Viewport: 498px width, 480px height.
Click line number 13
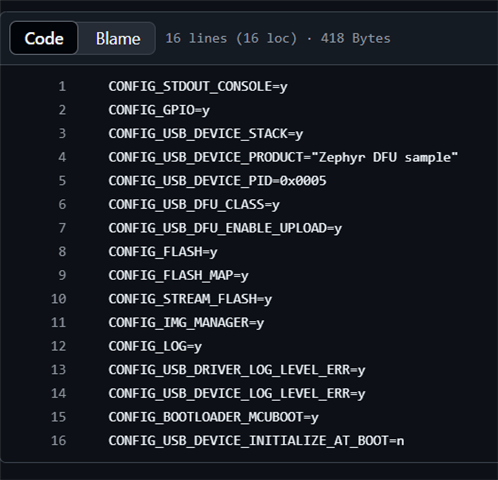click(x=59, y=370)
